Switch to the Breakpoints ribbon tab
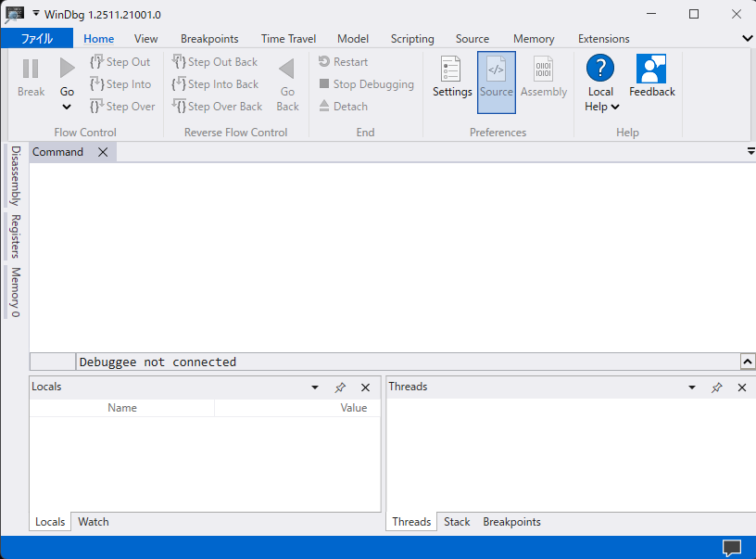The height and width of the screenshot is (559, 756). point(209,39)
